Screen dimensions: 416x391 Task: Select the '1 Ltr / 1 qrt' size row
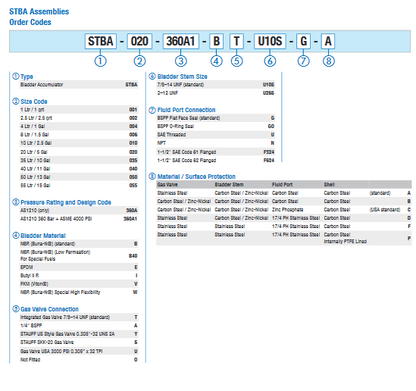point(79,110)
